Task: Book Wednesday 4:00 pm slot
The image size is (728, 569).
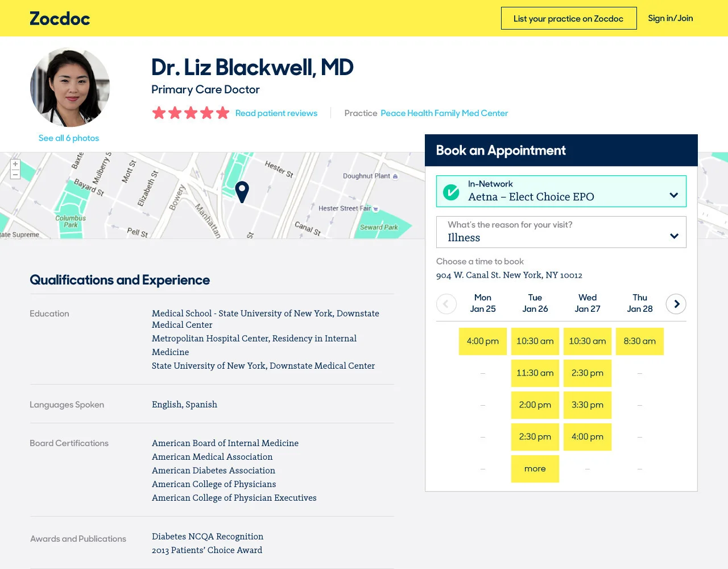Action: (588, 437)
